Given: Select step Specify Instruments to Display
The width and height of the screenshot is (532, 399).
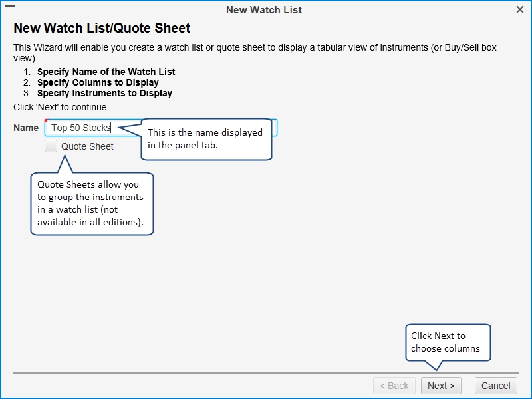Looking at the screenshot, I should pyautogui.click(x=104, y=93).
